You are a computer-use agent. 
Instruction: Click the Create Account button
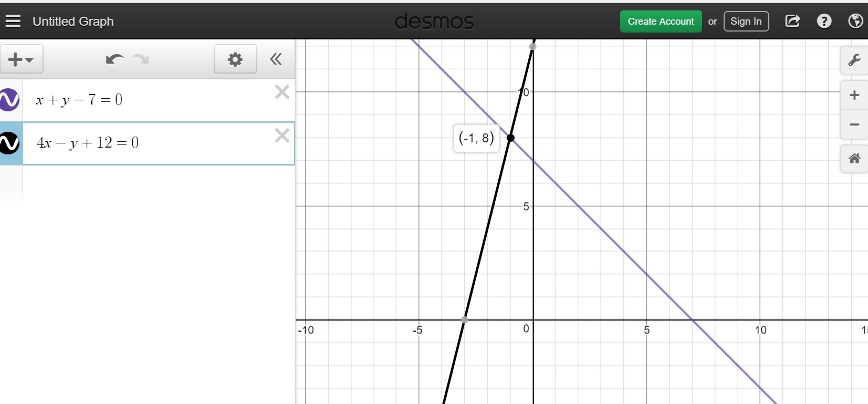tap(661, 22)
